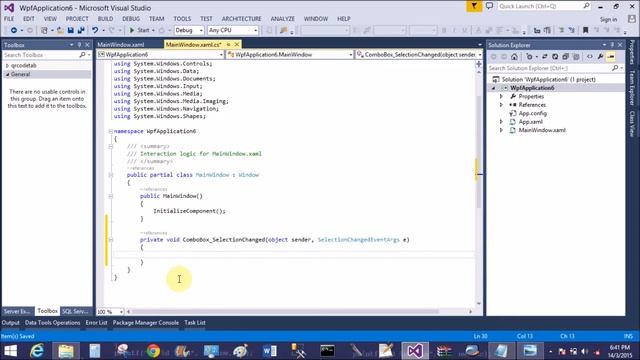This screenshot has height=360, width=640.
Task: Open the Error List tab
Action: [96, 323]
